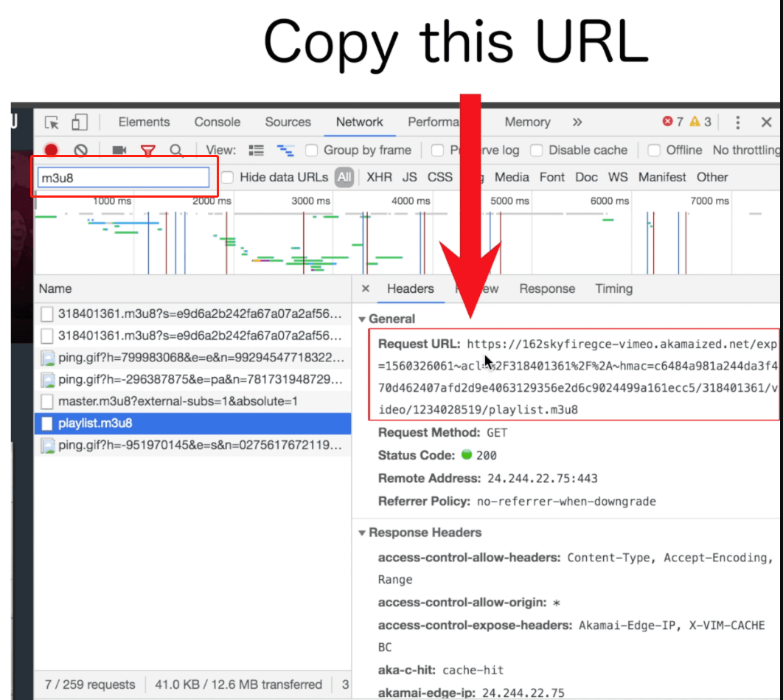Toggle the device toolbar icon
This screenshot has height=700, width=783.
point(79,122)
